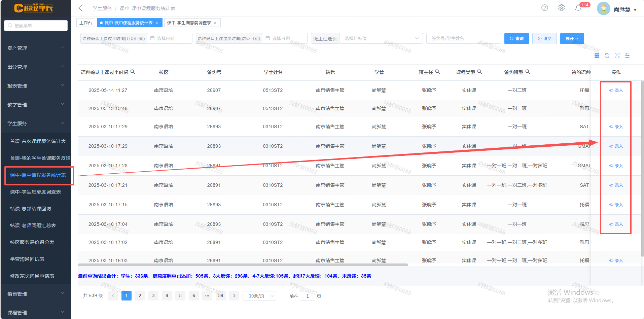Open the 10条/页 page size dropdown

pos(259,296)
